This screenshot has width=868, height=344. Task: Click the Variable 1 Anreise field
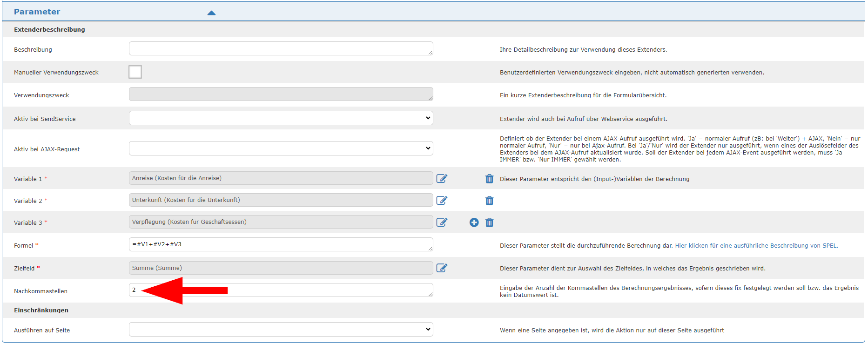(x=281, y=178)
